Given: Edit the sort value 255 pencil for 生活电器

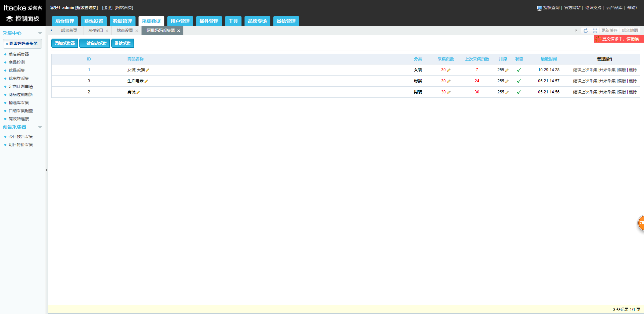Looking at the screenshot, I should click(507, 81).
